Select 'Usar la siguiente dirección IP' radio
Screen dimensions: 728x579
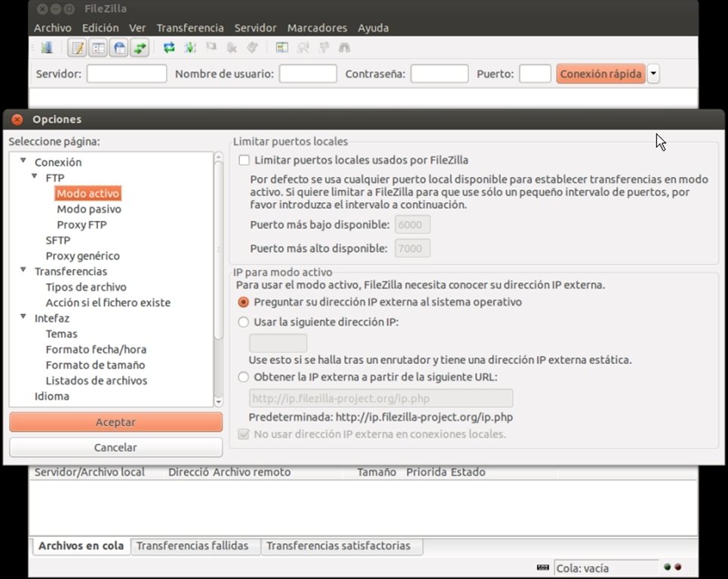click(243, 322)
